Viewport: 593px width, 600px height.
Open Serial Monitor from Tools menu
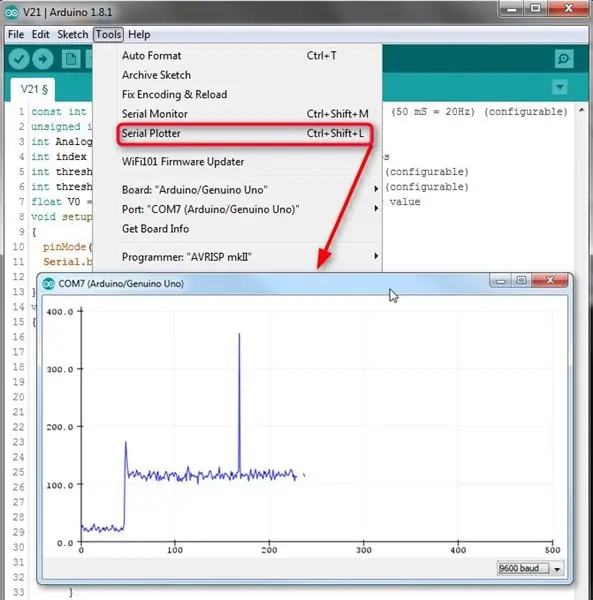click(x=237, y=114)
